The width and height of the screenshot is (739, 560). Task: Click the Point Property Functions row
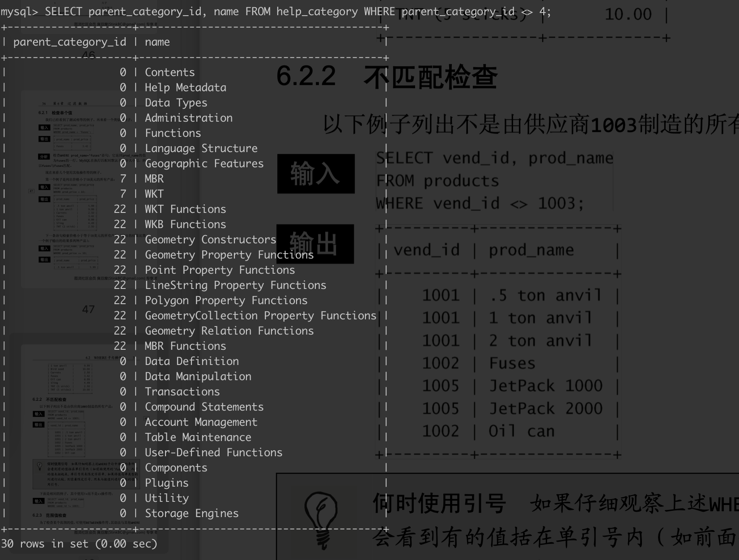(x=195, y=270)
